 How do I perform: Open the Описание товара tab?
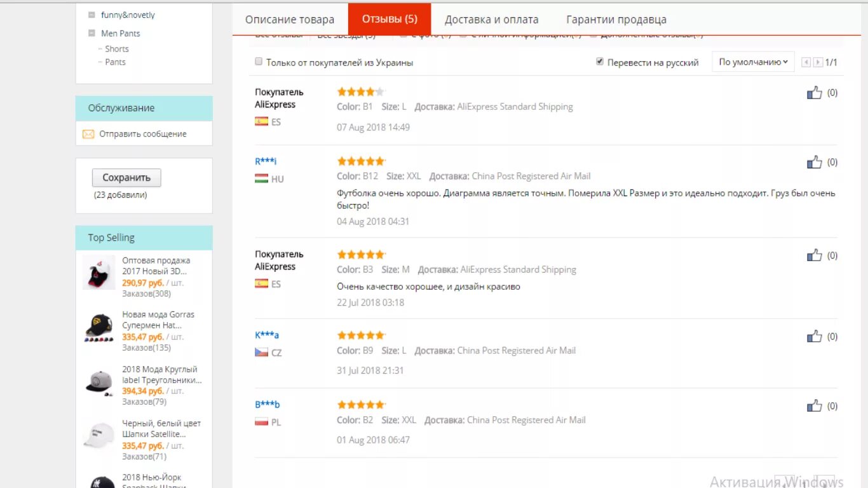coord(290,20)
